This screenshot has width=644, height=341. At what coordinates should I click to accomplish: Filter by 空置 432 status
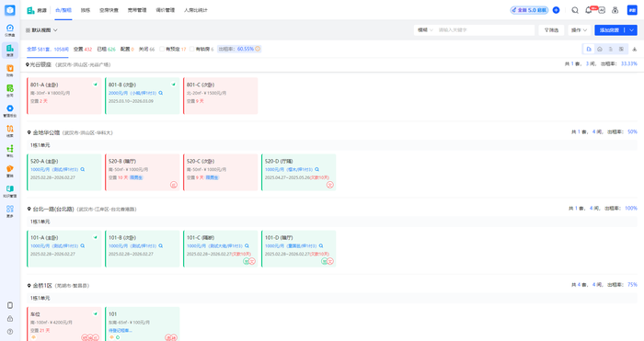(83, 49)
